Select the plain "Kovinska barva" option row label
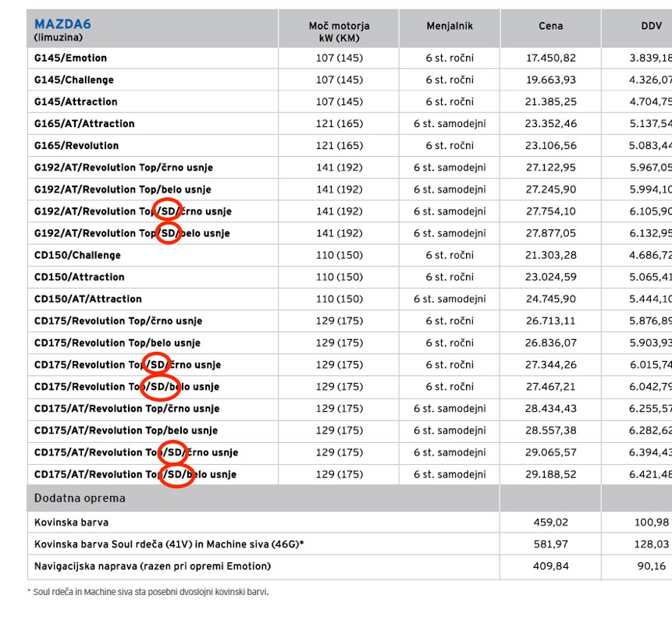Viewport: 672px width, 620px height. click(71, 523)
